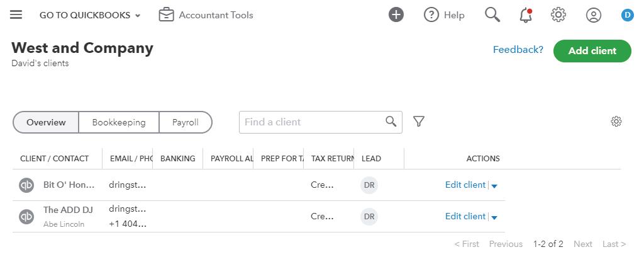Open the Feedback? link
644x264 pixels.
coord(518,50)
